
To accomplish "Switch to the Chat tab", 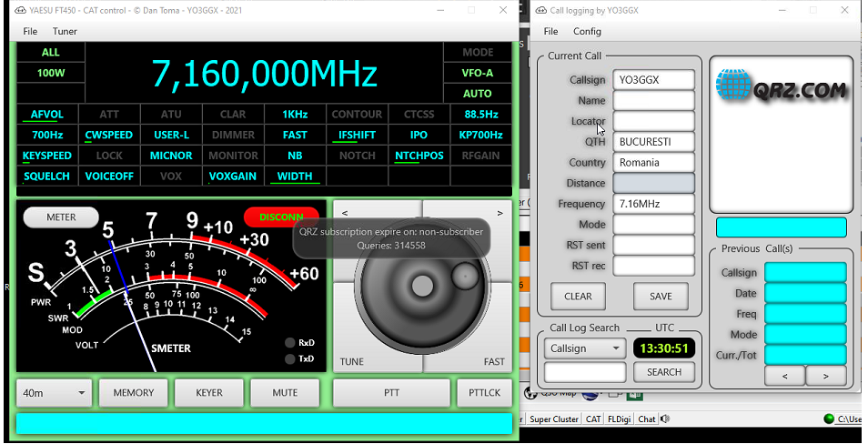I will click(x=647, y=419).
